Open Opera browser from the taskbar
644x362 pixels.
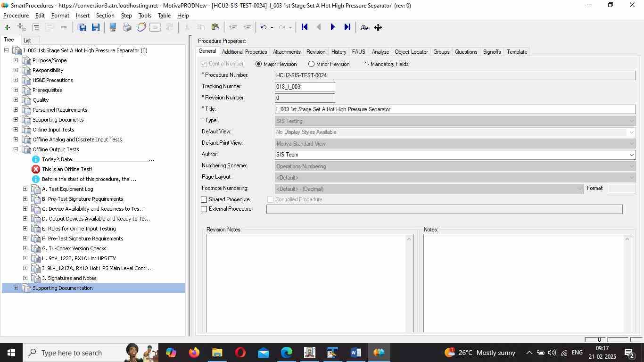coord(240,353)
